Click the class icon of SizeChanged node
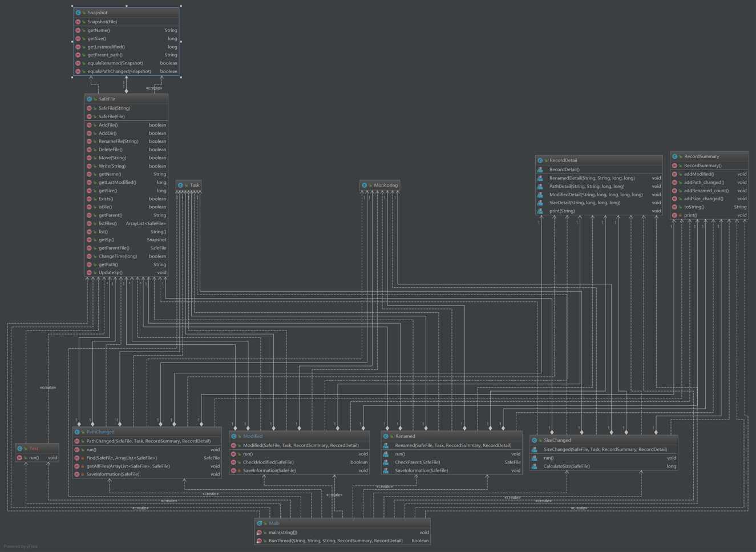The height and width of the screenshot is (552, 756). [x=534, y=440]
